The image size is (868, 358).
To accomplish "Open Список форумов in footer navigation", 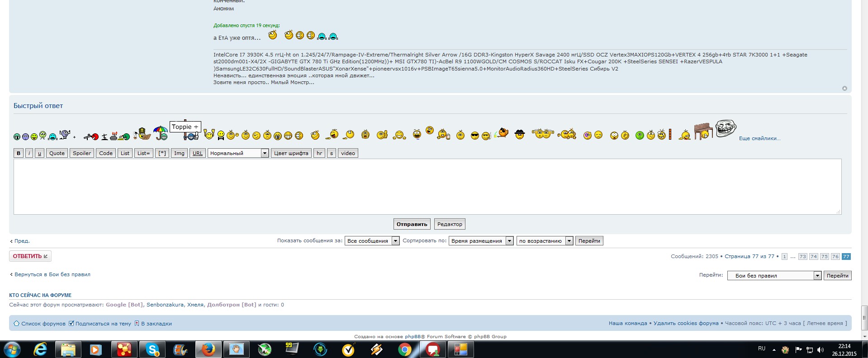I will tap(43, 324).
